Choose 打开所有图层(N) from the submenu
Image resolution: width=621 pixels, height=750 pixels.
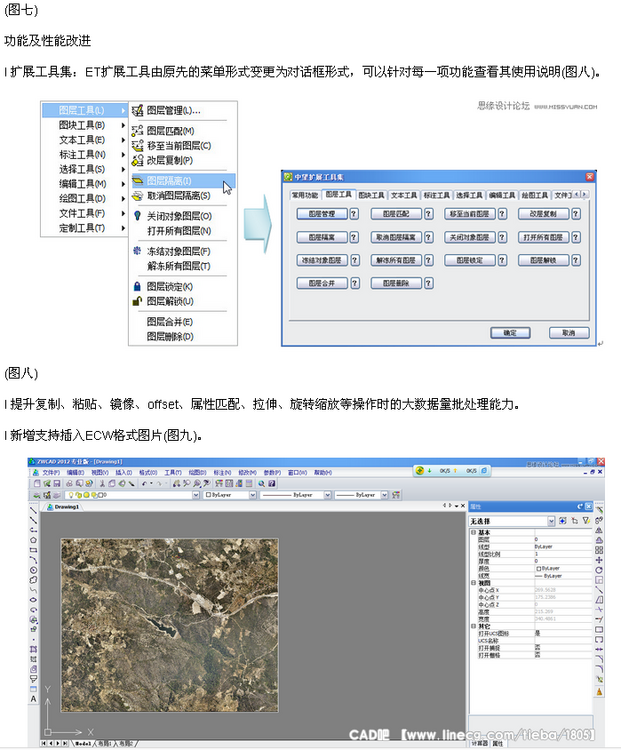click(183, 231)
